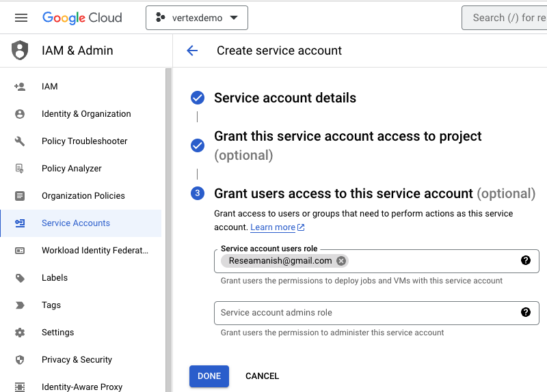This screenshot has height=392, width=547.
Task: Click the Service account admins role field
Action: pyautogui.click(x=366, y=313)
